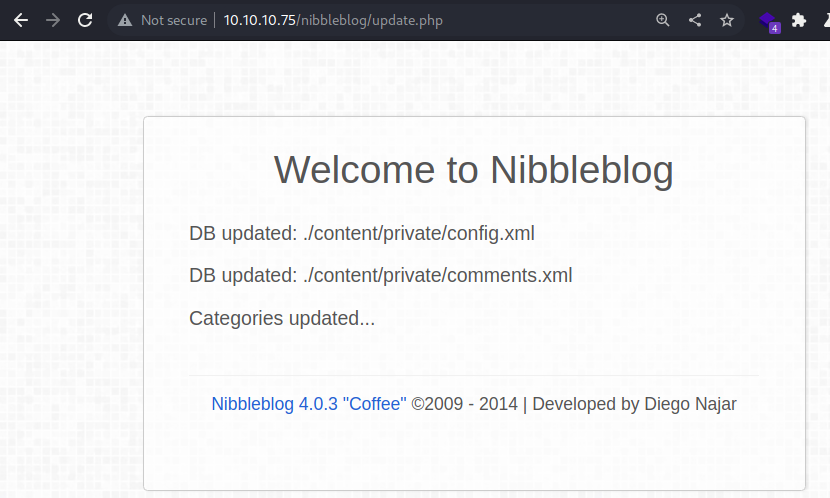This screenshot has width=830, height=498.
Task: Click the partially visible icon at toolbar edge
Action: click(827, 20)
